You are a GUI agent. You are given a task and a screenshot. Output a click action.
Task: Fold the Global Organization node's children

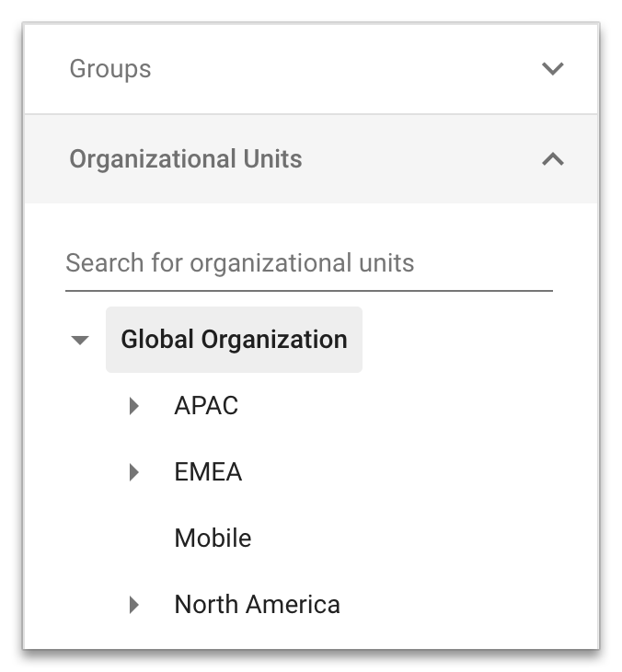tap(81, 340)
